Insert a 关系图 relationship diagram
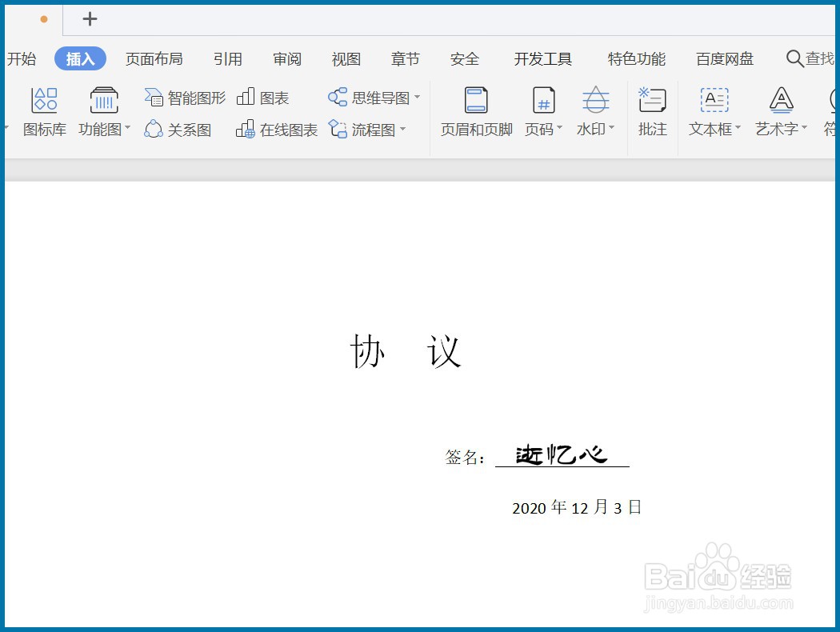Screen dimensions: 840x632 click(x=178, y=130)
